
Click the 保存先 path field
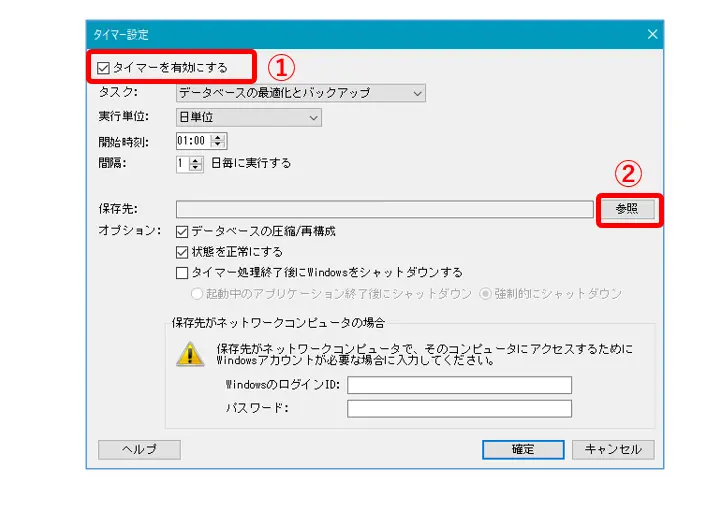[384, 209]
